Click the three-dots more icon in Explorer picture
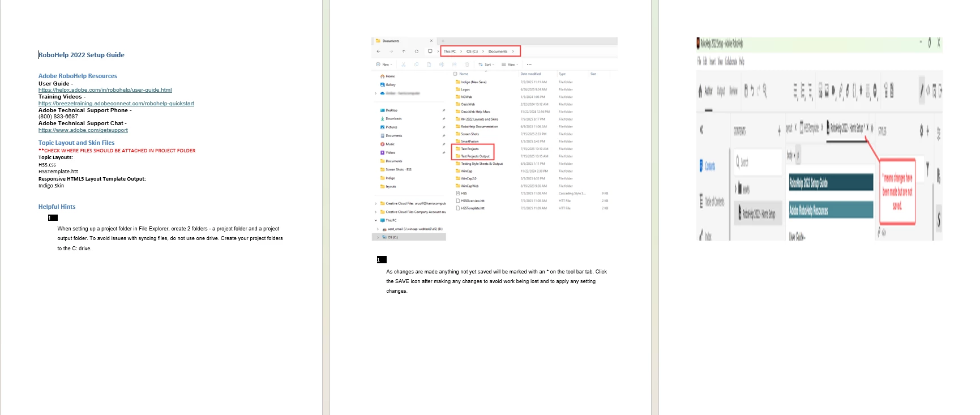Image resolution: width=980 pixels, height=415 pixels. [529, 65]
